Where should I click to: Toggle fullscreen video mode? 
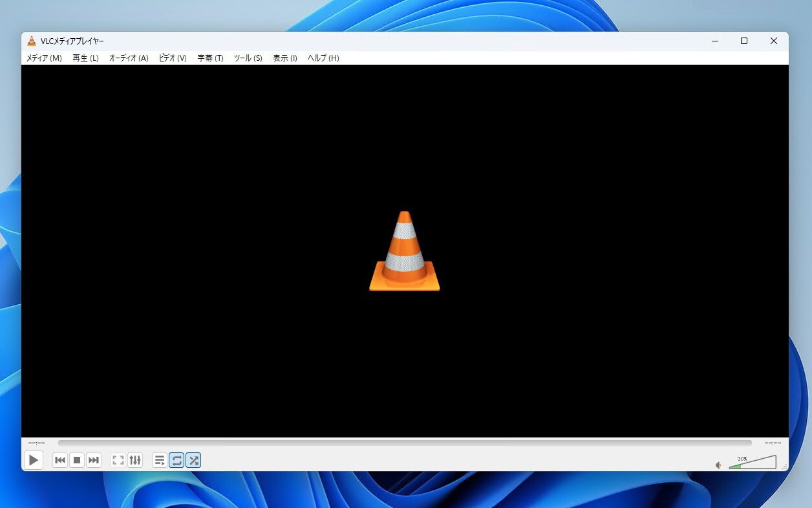click(x=118, y=460)
